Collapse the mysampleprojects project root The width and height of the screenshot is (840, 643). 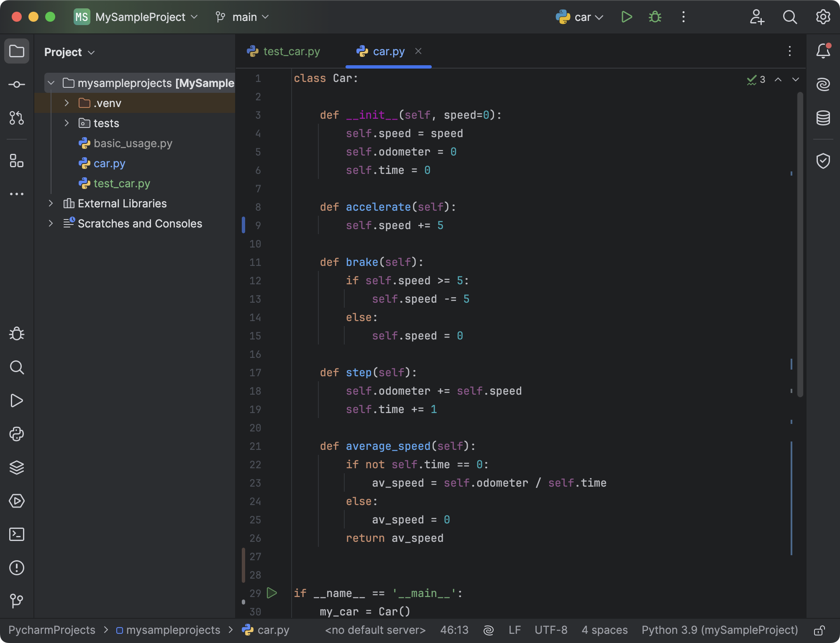click(51, 83)
